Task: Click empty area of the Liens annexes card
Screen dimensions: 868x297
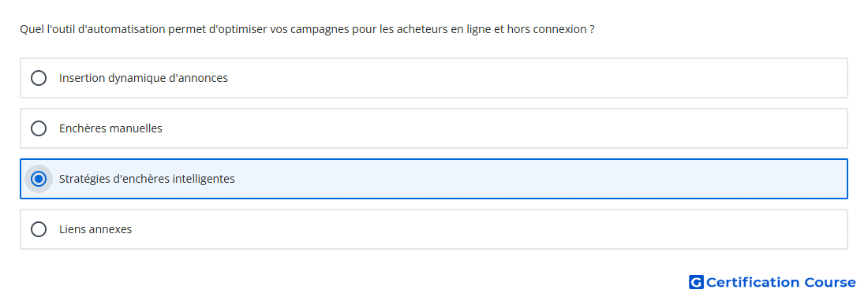Action: pos(490,229)
